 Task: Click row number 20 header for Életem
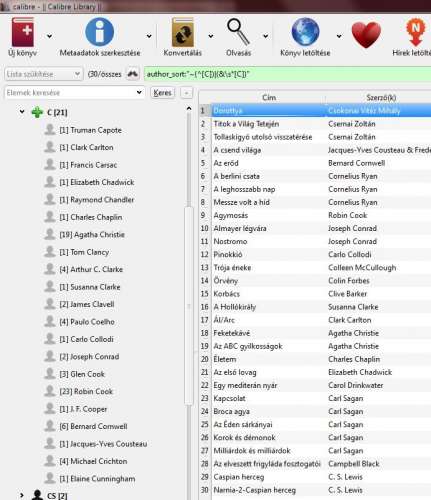click(205, 359)
